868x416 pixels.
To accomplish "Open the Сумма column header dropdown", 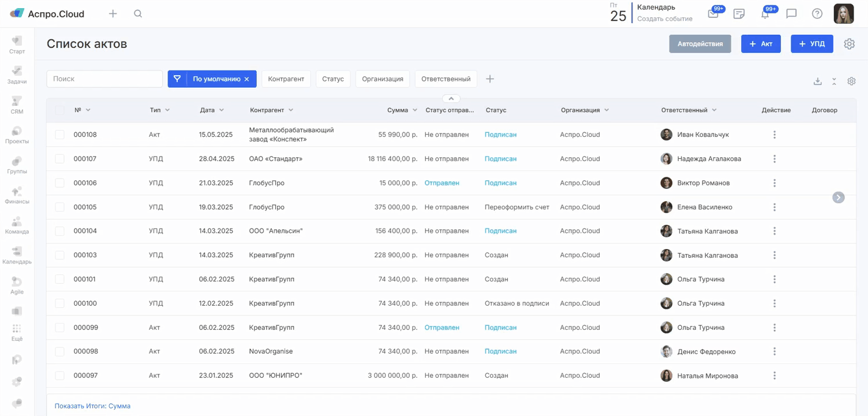I will pyautogui.click(x=414, y=110).
